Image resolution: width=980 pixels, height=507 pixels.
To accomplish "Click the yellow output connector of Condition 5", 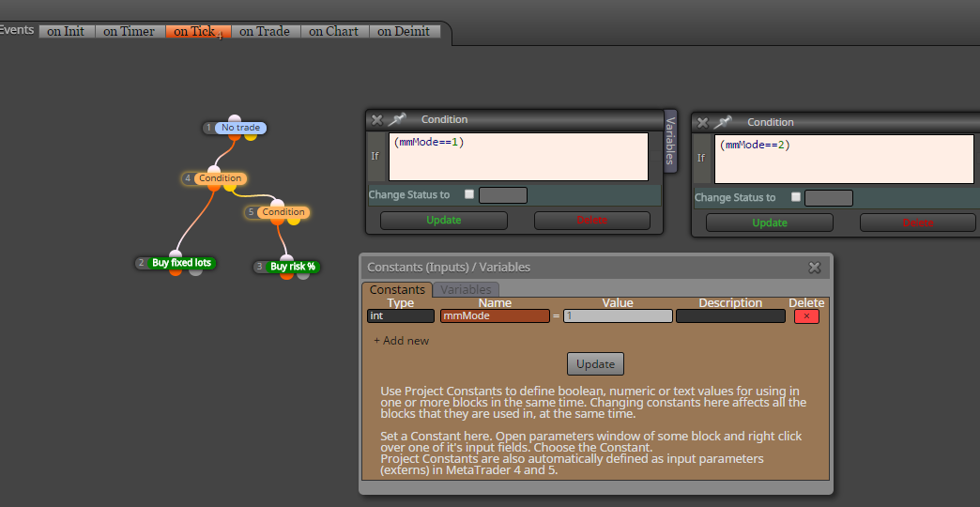I will 293,220.
